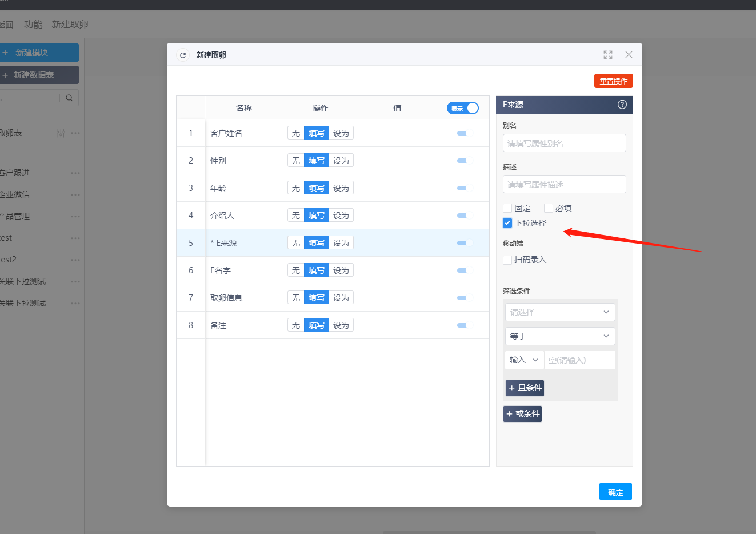The width and height of the screenshot is (756, 534).
Task: Select 填写 for 性别 row
Action: pyautogui.click(x=317, y=161)
